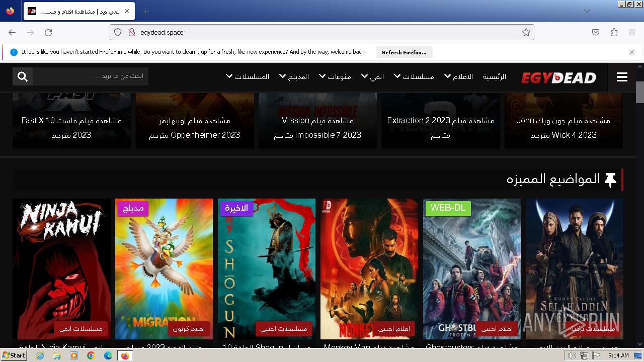Screen dimensions: 644x362
Task: Select the EgyDead browser tab
Action: point(79,11)
